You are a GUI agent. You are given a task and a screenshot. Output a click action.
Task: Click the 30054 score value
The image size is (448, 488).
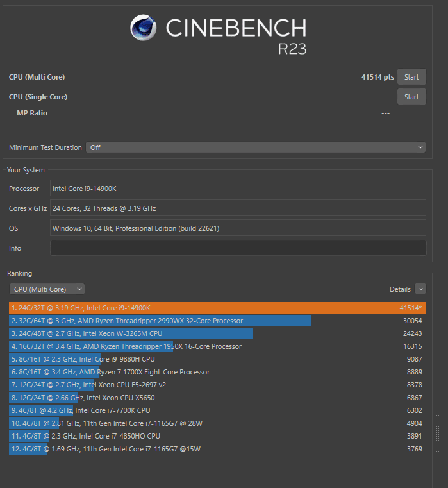[413, 321]
